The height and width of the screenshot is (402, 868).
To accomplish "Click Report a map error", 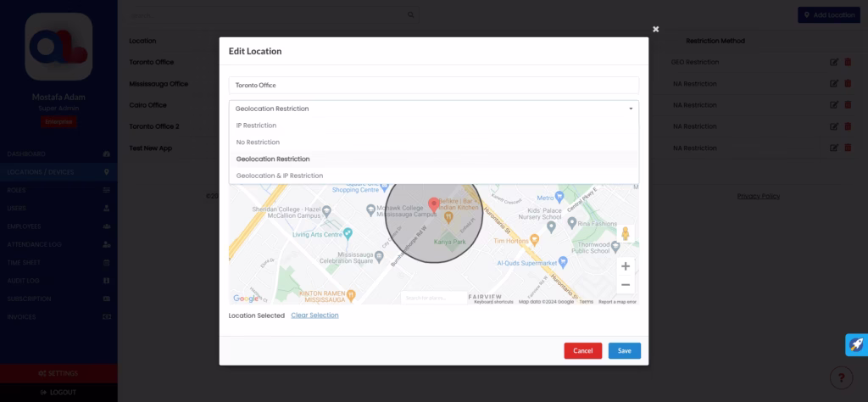I will [617, 302].
